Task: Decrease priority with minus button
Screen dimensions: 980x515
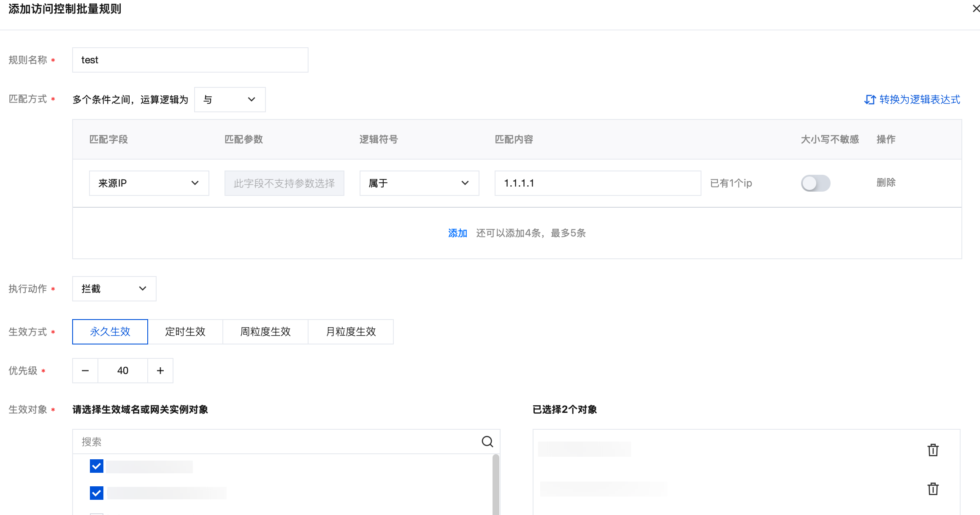Action: coord(85,371)
